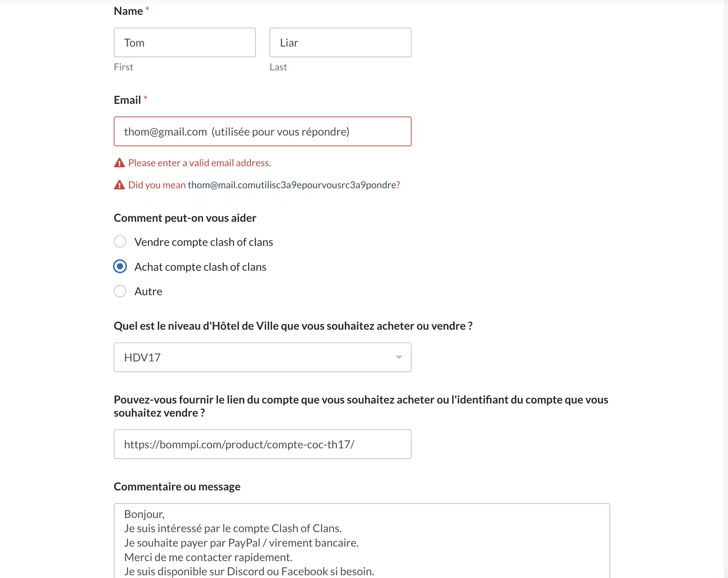Click the Commentaire ou message label

177,487
